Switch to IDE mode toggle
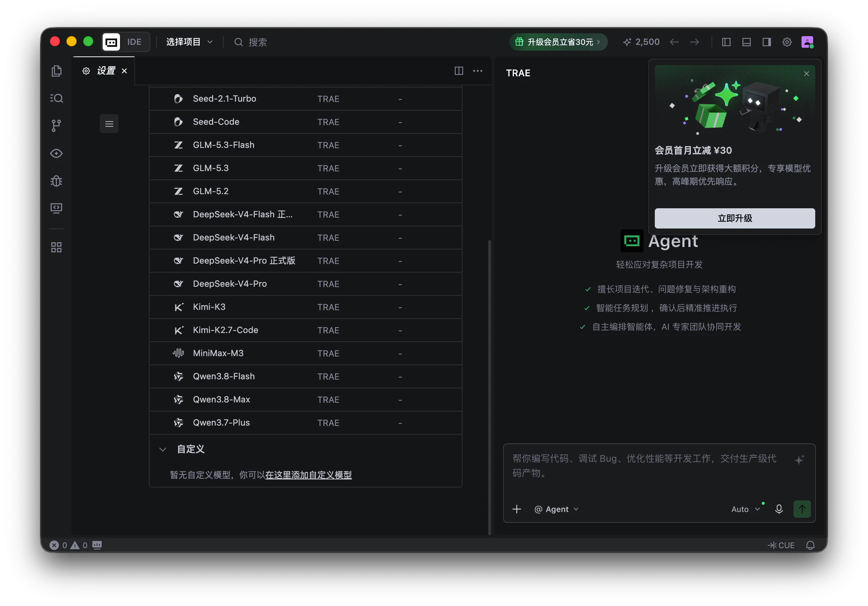This screenshot has height=606, width=868. click(134, 42)
